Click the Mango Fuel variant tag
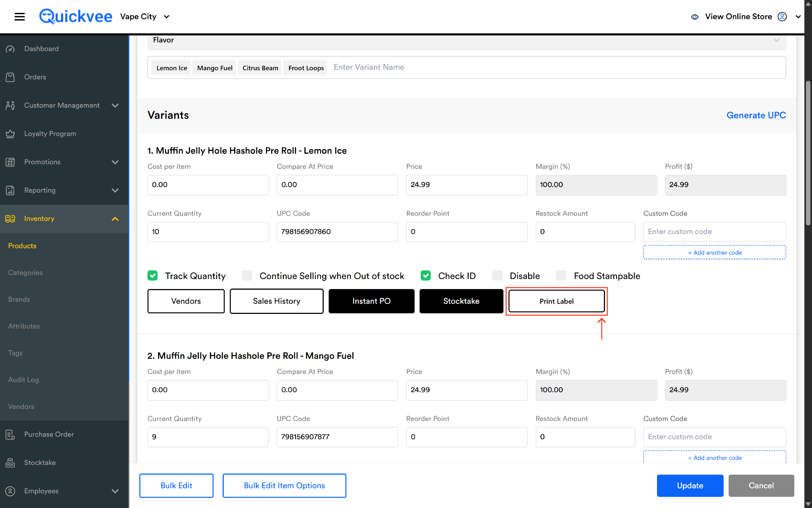Screen dimensions: 812x508 pos(215,68)
